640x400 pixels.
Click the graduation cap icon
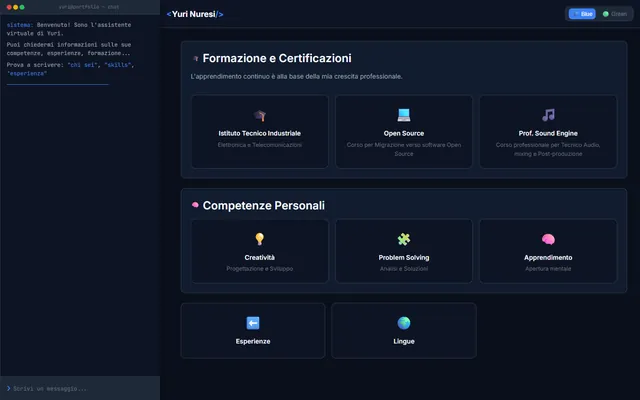click(x=260, y=116)
